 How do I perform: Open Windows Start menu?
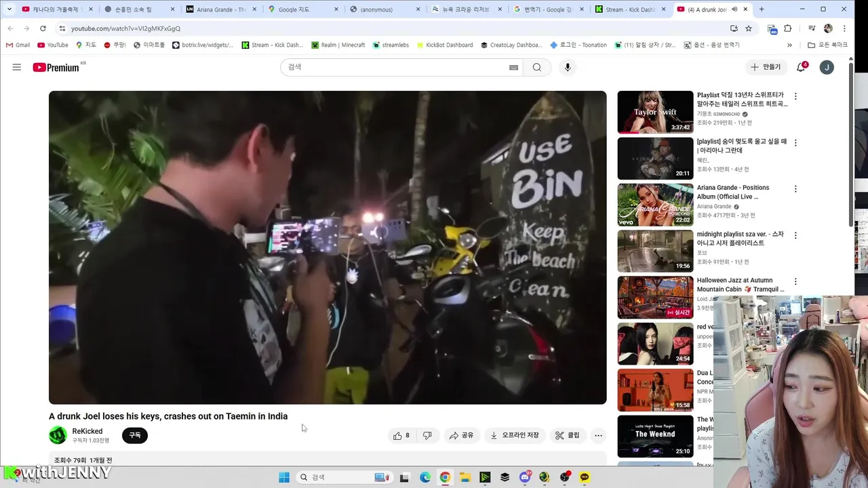283,477
